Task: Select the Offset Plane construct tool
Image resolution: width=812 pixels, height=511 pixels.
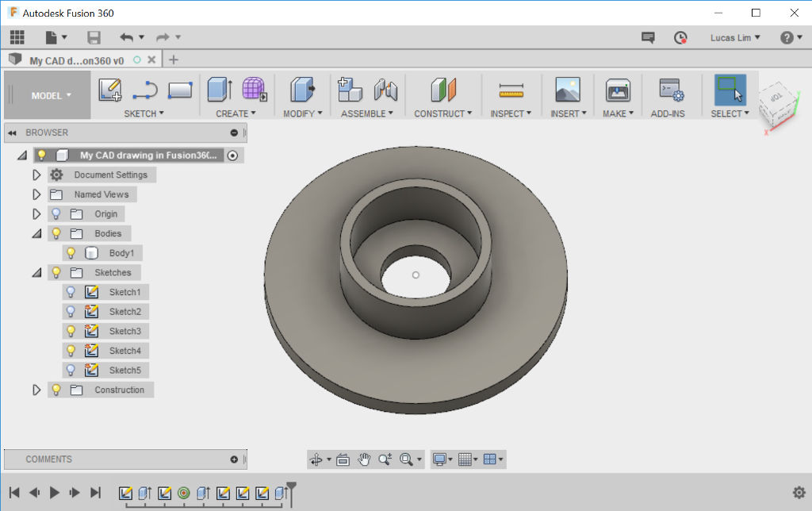Action: 442,89
